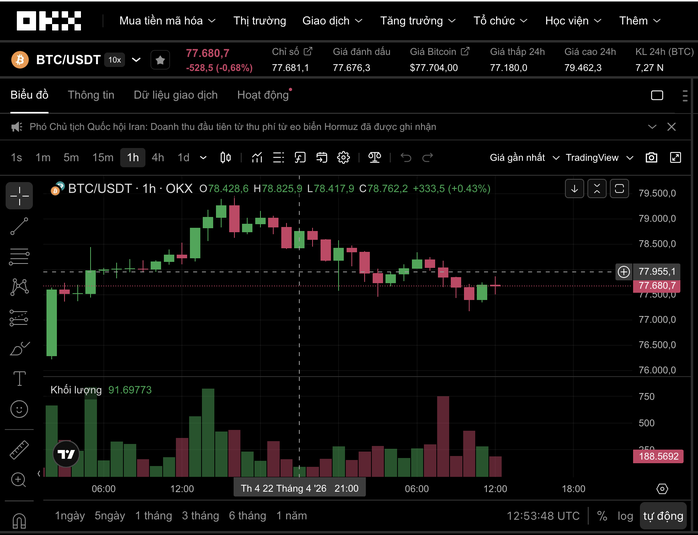The height and width of the screenshot is (535, 698).
Task: Select the 4h timeframe interval
Action: pyautogui.click(x=158, y=157)
